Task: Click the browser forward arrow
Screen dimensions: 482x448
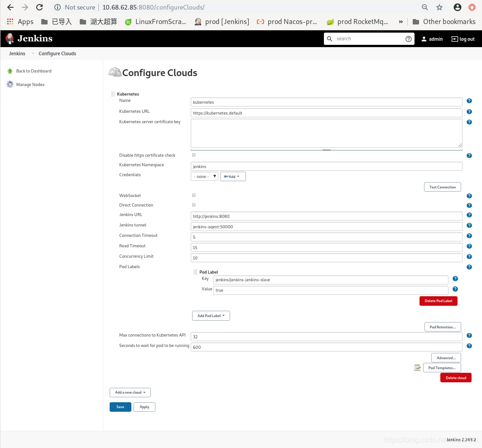Action: click(25, 7)
